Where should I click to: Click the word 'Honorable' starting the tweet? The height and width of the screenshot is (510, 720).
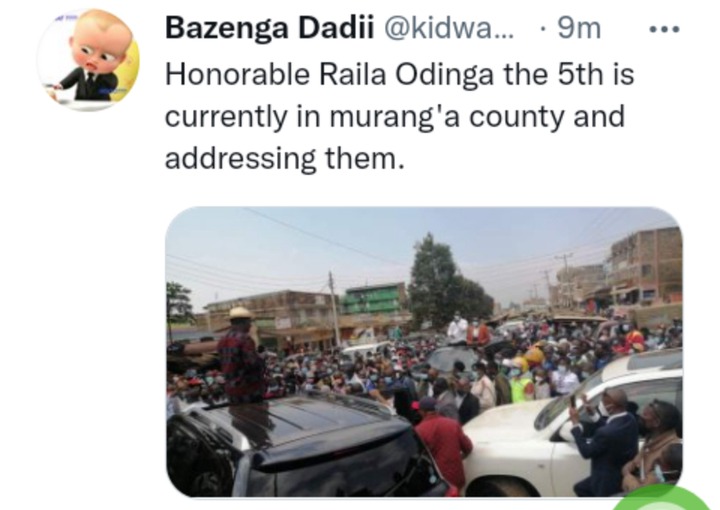237,74
